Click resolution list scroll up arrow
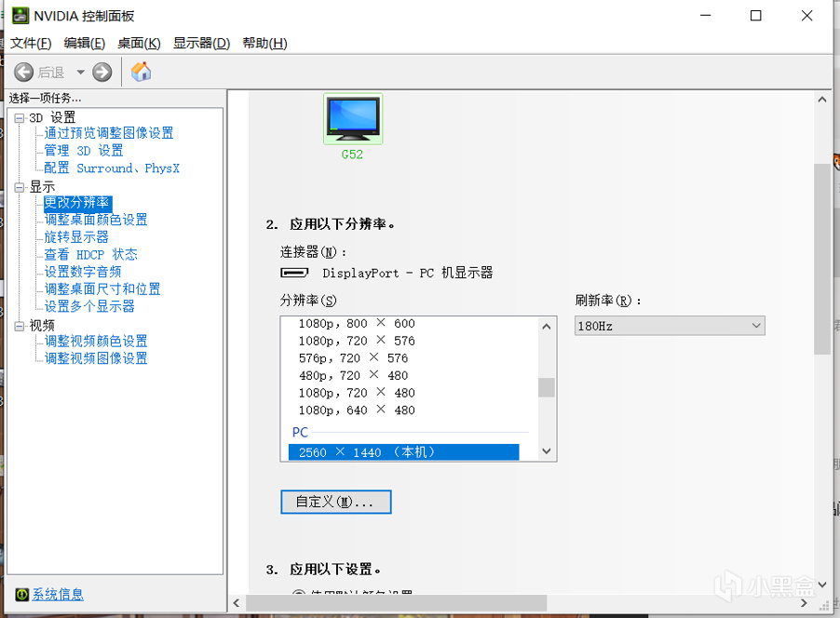The height and width of the screenshot is (618, 840). click(x=547, y=326)
